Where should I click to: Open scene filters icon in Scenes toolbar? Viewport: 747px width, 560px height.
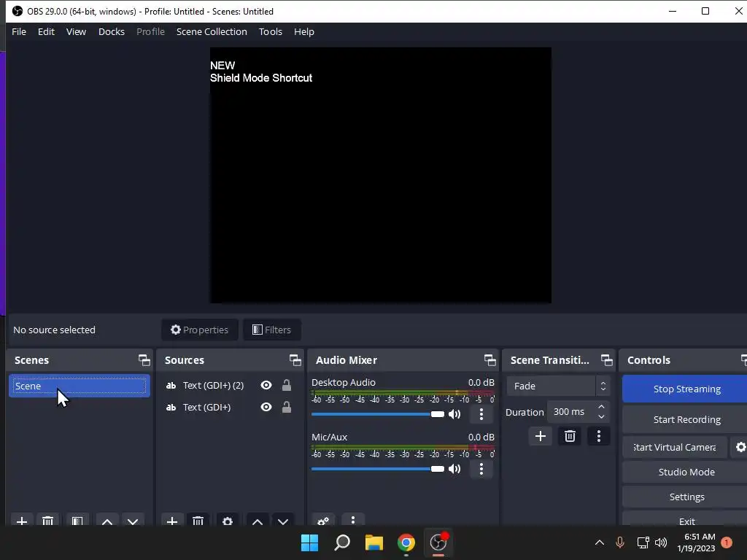(x=77, y=521)
